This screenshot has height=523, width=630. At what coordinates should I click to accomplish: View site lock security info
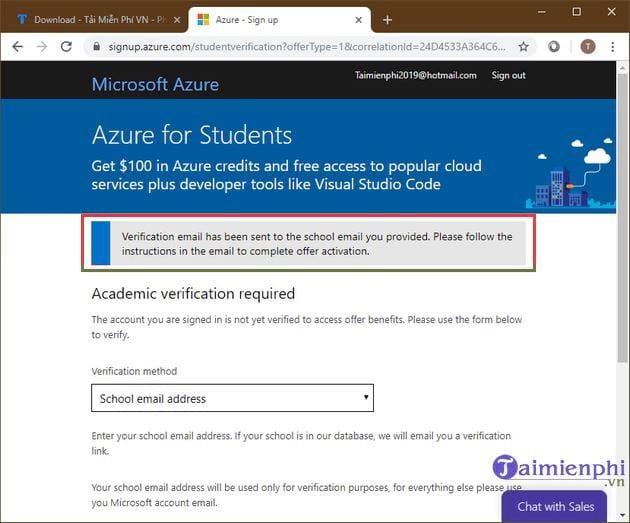tap(96, 47)
